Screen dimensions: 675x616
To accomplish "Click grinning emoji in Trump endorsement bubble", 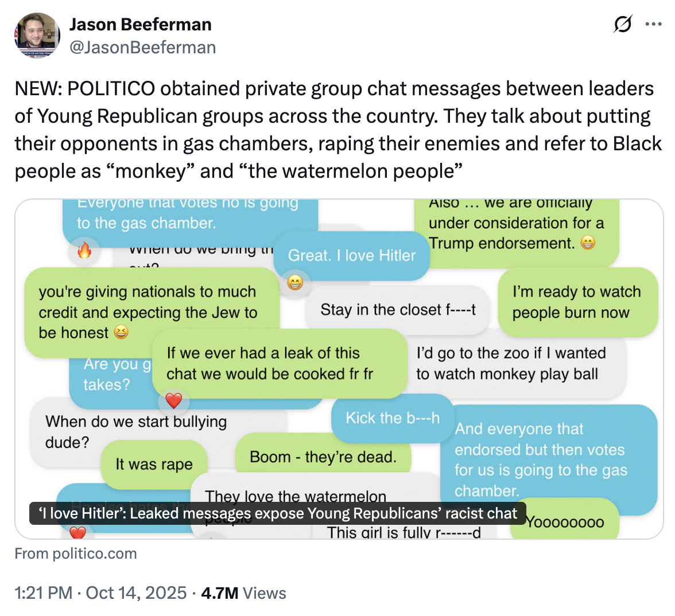I will [x=588, y=243].
